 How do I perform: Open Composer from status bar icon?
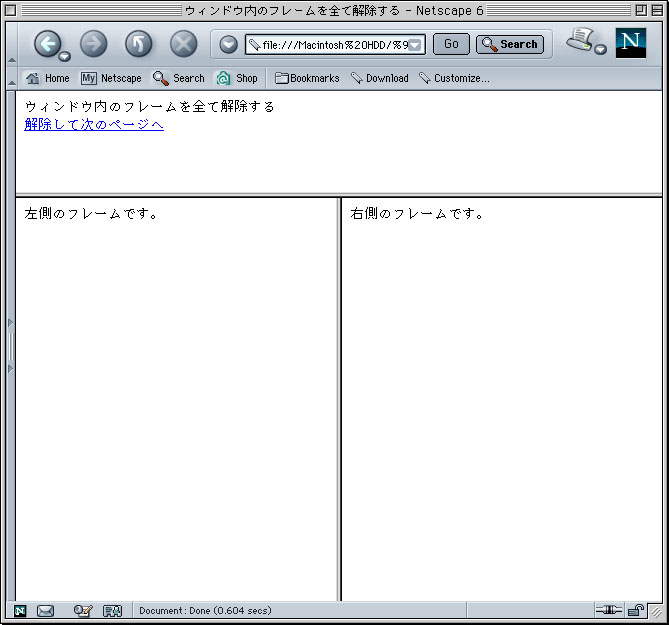83,611
